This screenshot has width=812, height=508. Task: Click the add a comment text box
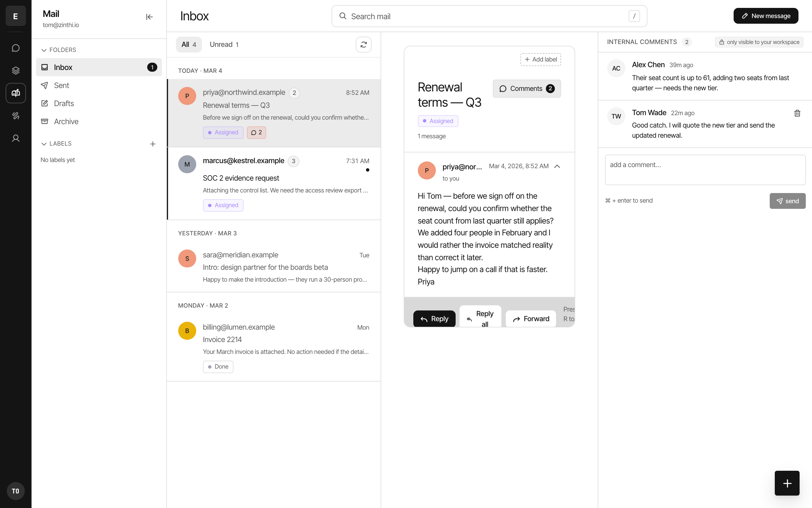pos(705,170)
